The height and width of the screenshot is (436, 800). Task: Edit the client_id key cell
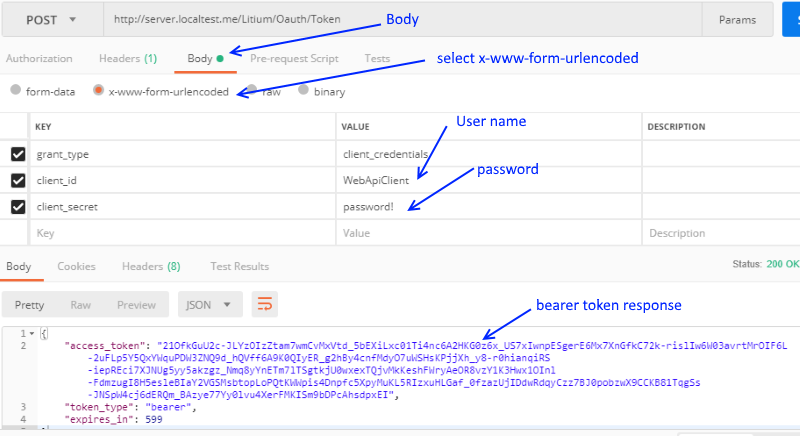point(183,181)
